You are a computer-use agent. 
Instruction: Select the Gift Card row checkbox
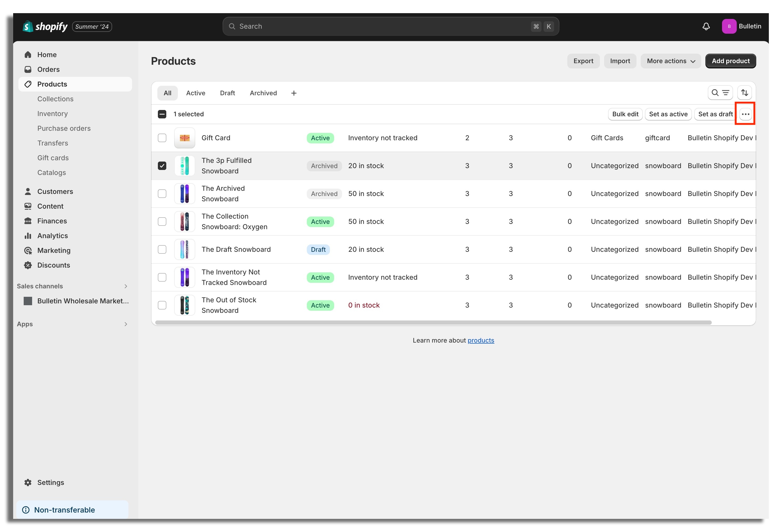tap(162, 138)
